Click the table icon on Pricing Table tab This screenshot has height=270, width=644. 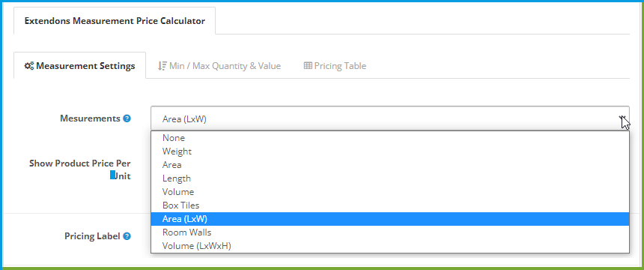coord(308,66)
